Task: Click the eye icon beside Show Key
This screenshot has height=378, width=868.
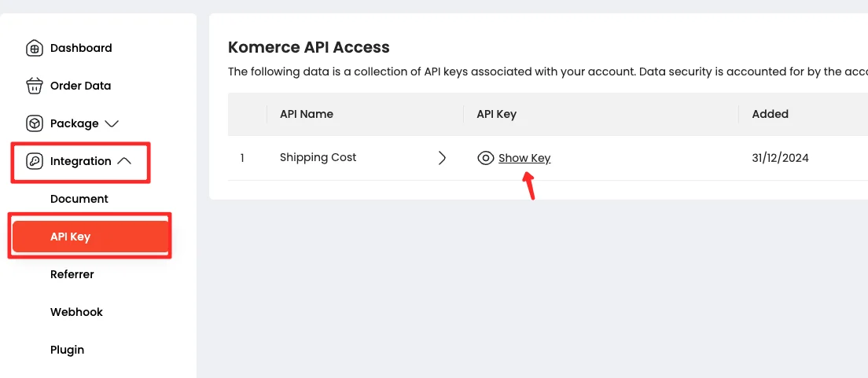Action: click(486, 158)
